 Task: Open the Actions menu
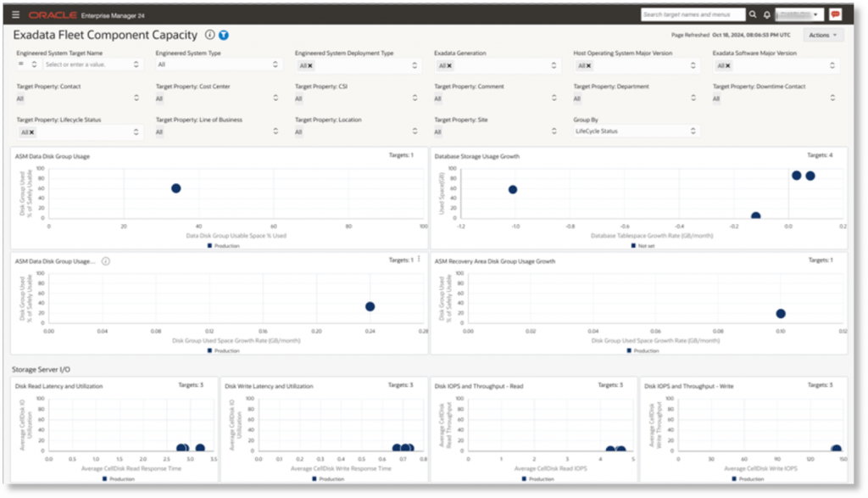click(x=822, y=35)
